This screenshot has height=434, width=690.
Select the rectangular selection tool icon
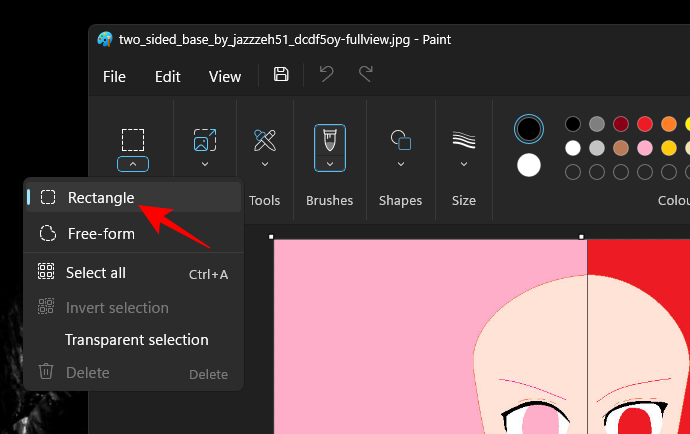pos(133,139)
